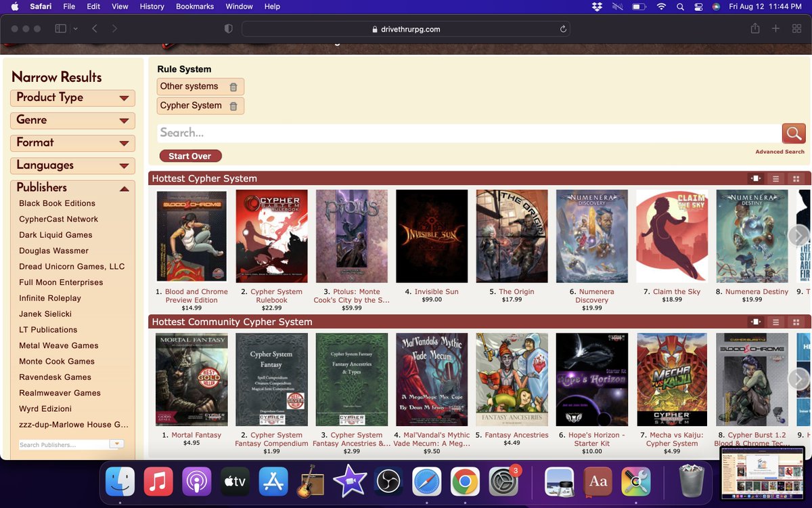Open the Safari File menu

[x=69, y=7]
